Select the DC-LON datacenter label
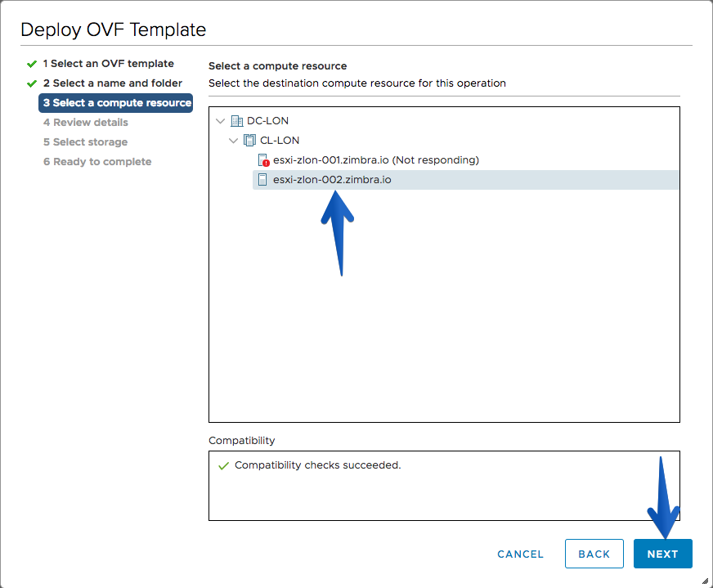Image resolution: width=713 pixels, height=588 pixels. click(x=267, y=121)
